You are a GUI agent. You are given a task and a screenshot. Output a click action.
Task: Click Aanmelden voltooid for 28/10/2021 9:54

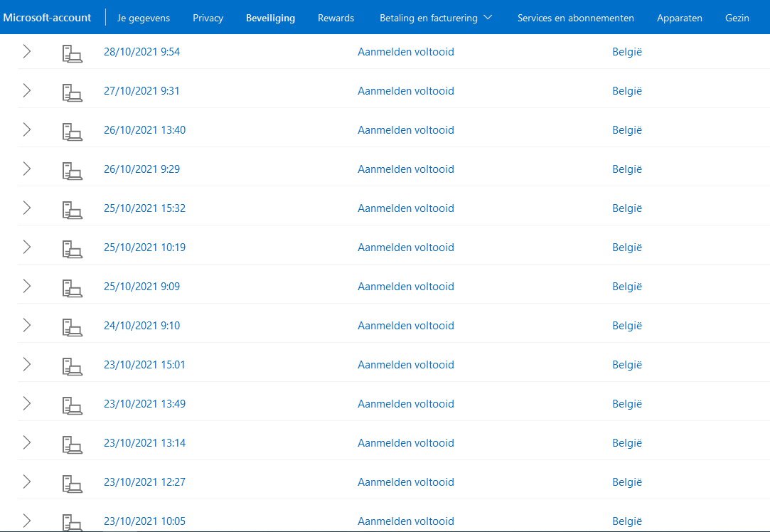tap(405, 52)
